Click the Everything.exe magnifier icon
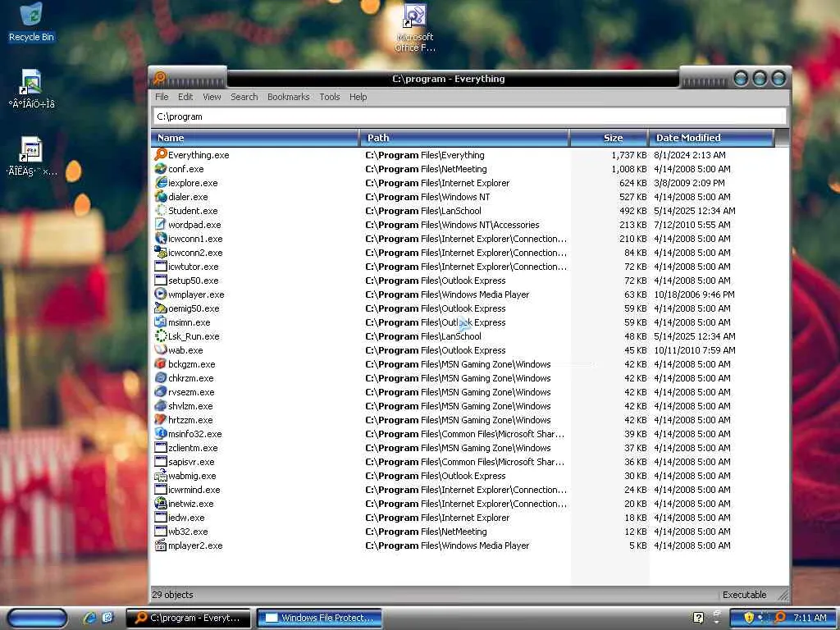Image resolution: width=840 pixels, height=630 pixels. point(161,155)
